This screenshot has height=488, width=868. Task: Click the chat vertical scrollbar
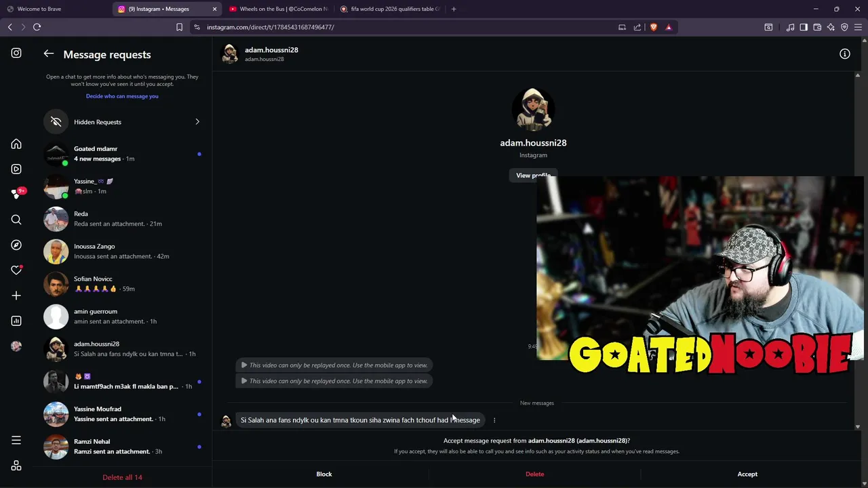coord(858,251)
